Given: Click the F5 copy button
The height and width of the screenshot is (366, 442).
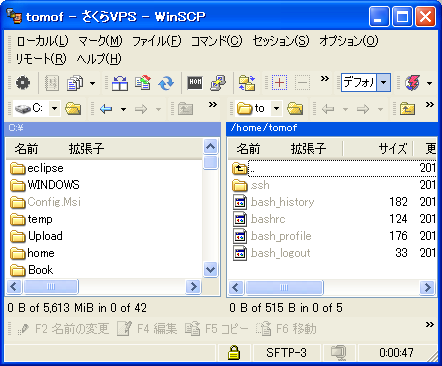Looking at the screenshot, I should pyautogui.click(x=217, y=329).
